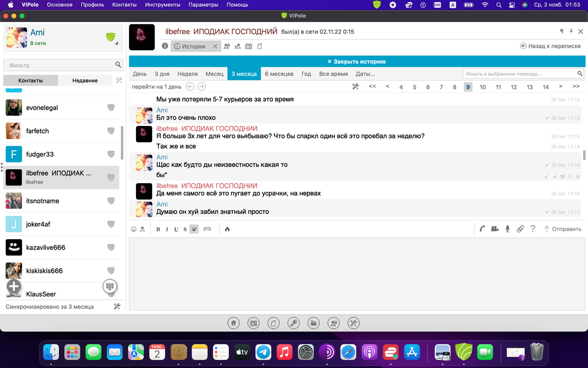Toggle bold text formatting
588x368 pixels.
158,229
